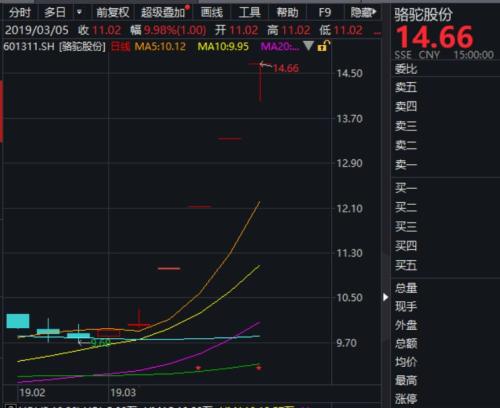Click the 9.70 price axis label
Image resolution: width=500 pixels, height=408 pixels.
347,343
